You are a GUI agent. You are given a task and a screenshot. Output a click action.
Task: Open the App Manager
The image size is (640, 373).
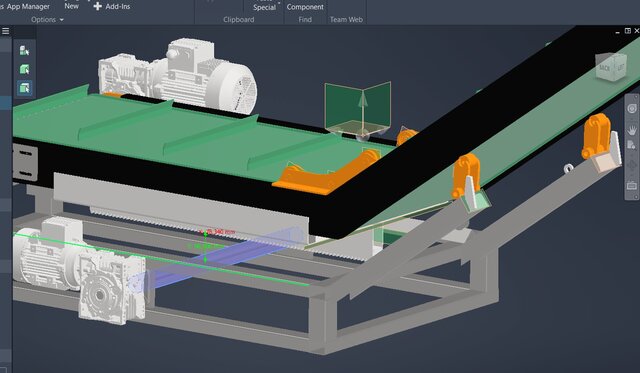coord(28,7)
